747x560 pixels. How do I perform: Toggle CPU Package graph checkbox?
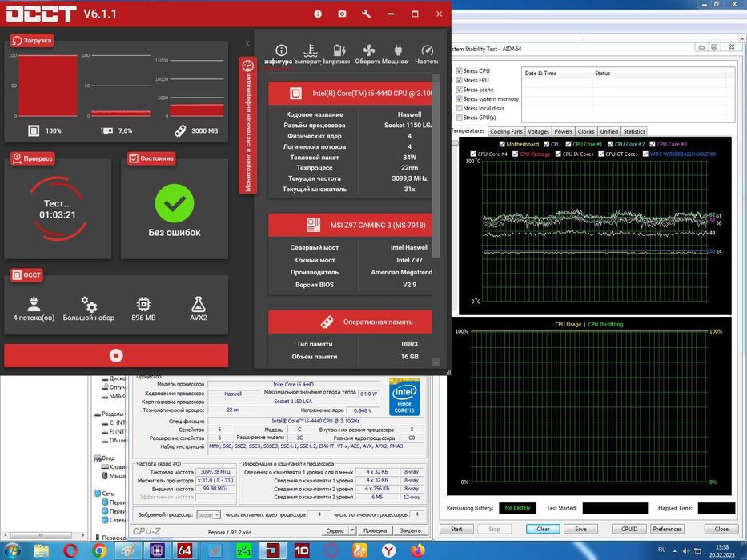[x=515, y=154]
